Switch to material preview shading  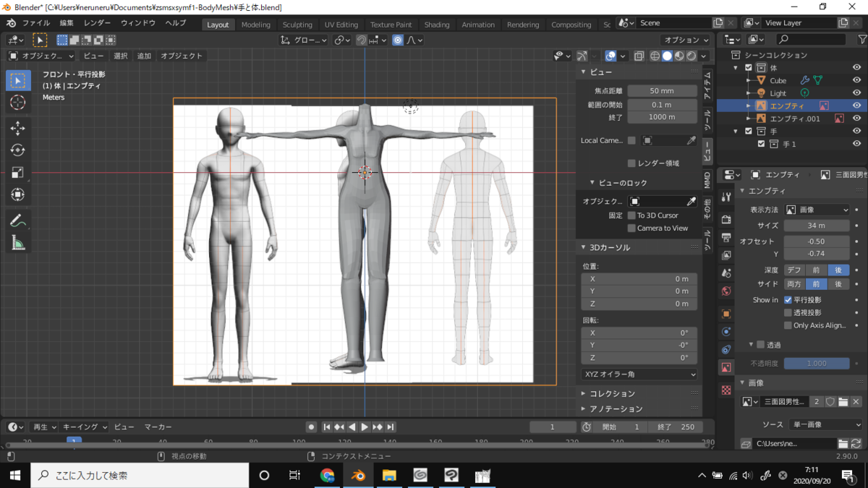[680, 56]
